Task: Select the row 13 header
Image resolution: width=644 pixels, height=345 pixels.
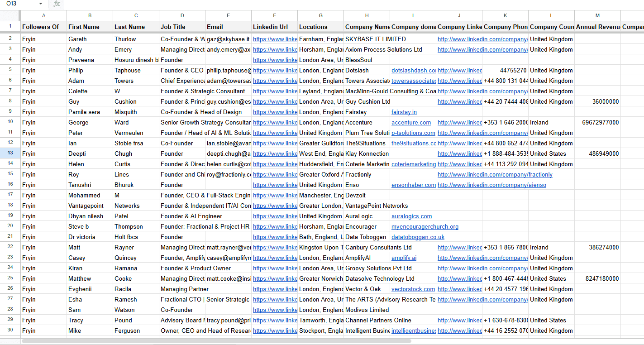Action: click(10, 153)
